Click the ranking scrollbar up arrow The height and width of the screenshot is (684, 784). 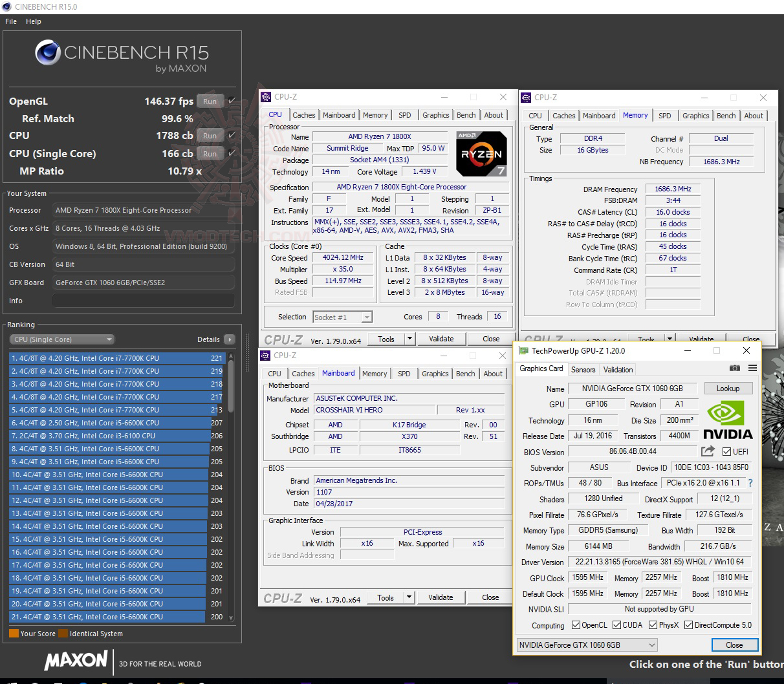231,356
